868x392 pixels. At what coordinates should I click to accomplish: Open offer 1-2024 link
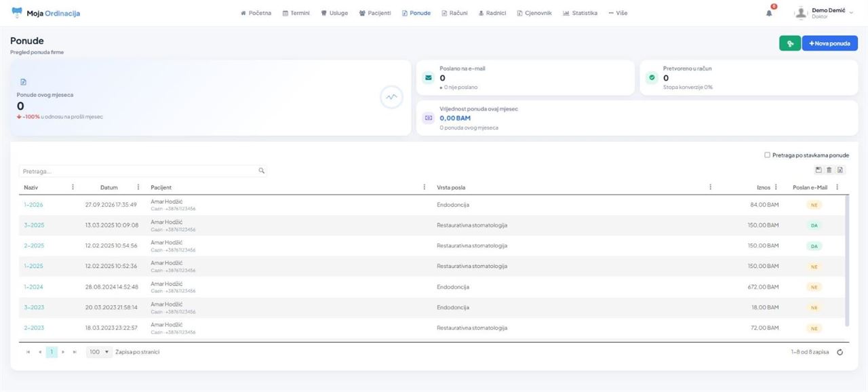point(33,287)
